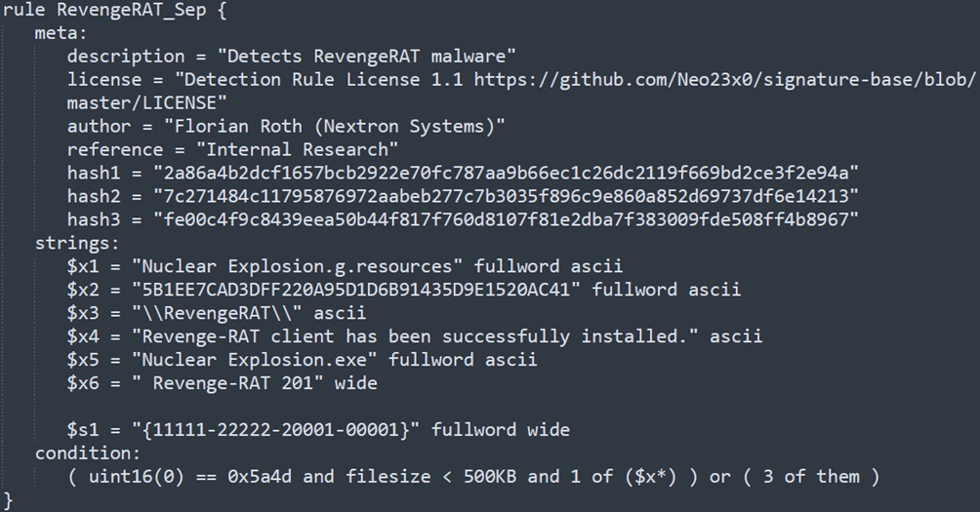Click the closing brace of the rule
The width and height of the screenshot is (980, 512).
[x=8, y=500]
